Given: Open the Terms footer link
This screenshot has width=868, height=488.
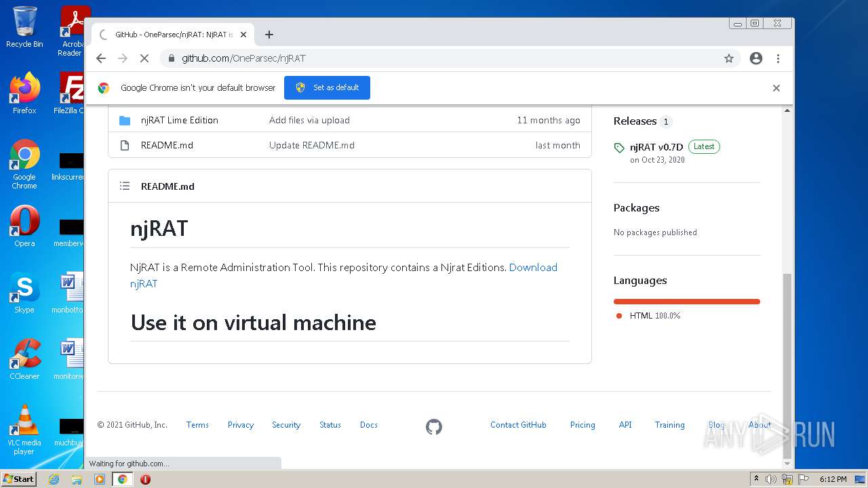Looking at the screenshot, I should 197,425.
